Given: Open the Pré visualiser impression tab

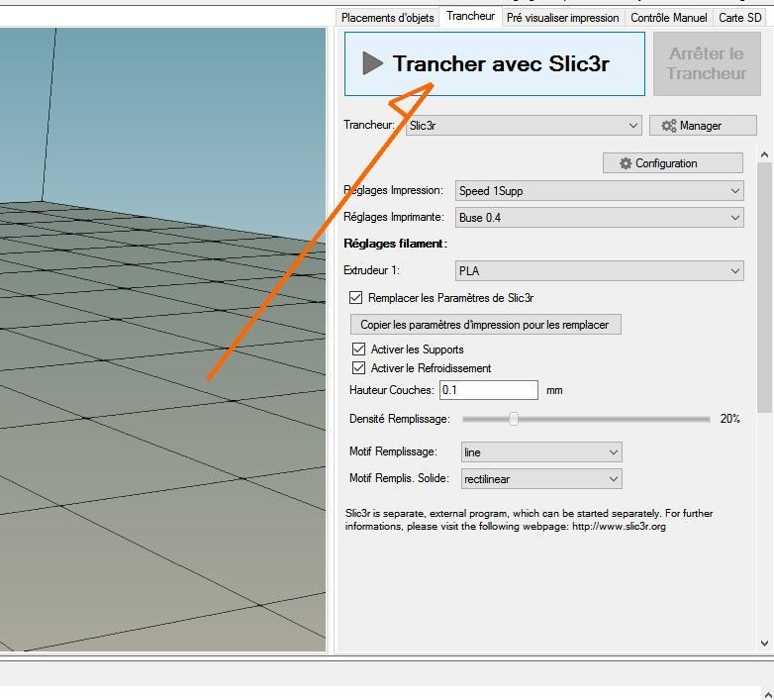Looking at the screenshot, I should pyautogui.click(x=563, y=18).
